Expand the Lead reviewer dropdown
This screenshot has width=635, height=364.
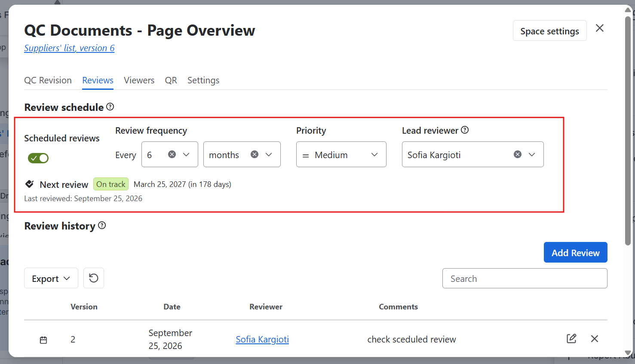click(532, 155)
